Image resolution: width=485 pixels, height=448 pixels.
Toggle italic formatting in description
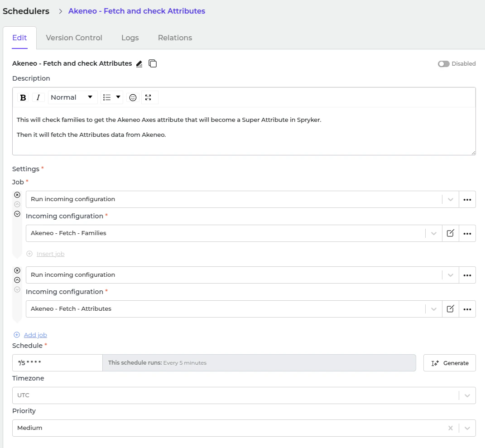[38, 97]
